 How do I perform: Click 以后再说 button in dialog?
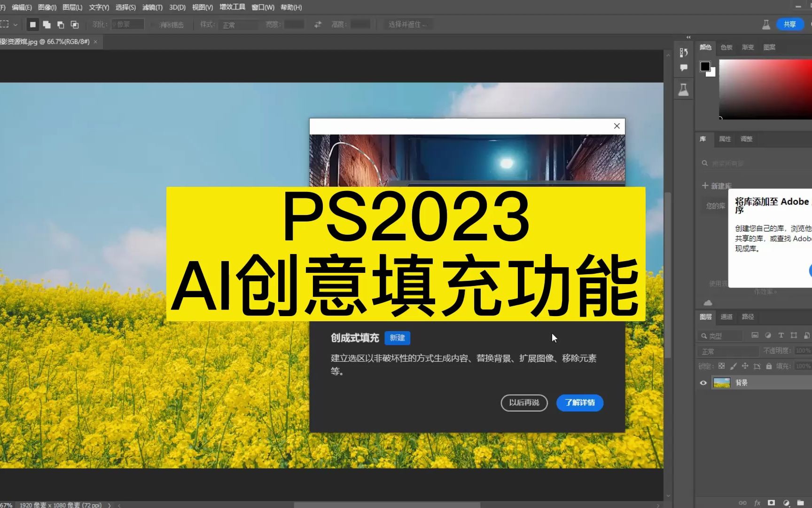click(524, 403)
